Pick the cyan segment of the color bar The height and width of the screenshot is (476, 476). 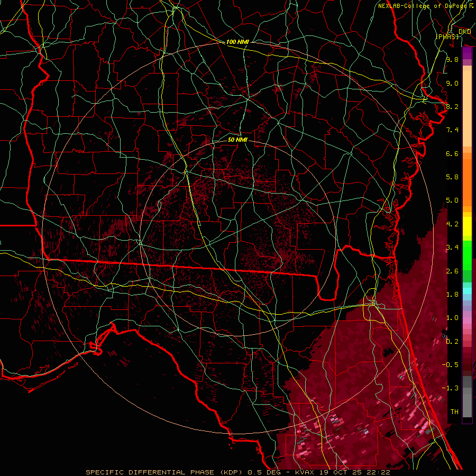coord(467,290)
